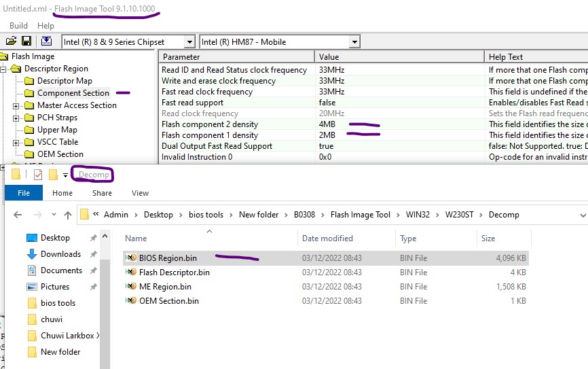Image resolution: width=588 pixels, height=369 pixels.
Task: Select the 'Fast read support' parameter
Action: [x=192, y=103]
